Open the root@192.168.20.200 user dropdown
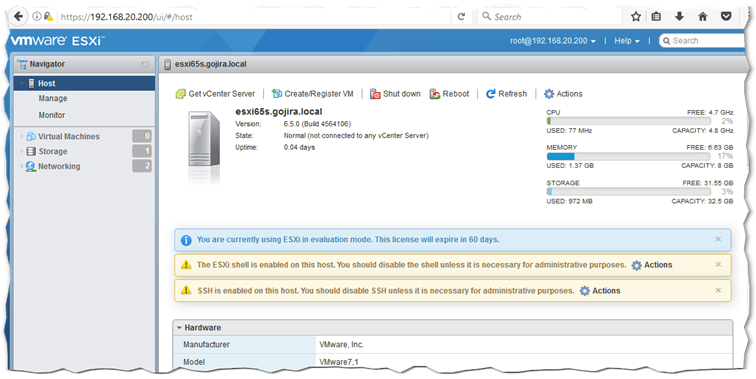756x379 pixels. point(553,41)
